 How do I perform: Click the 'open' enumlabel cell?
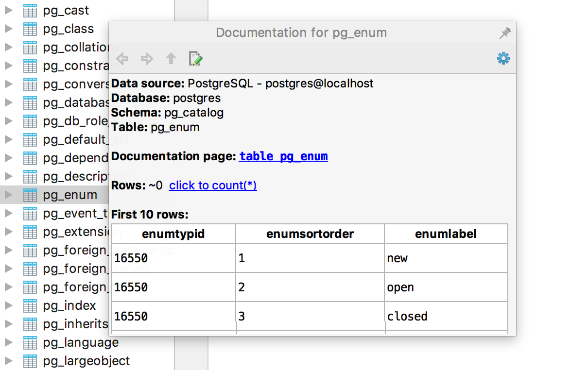point(446,287)
